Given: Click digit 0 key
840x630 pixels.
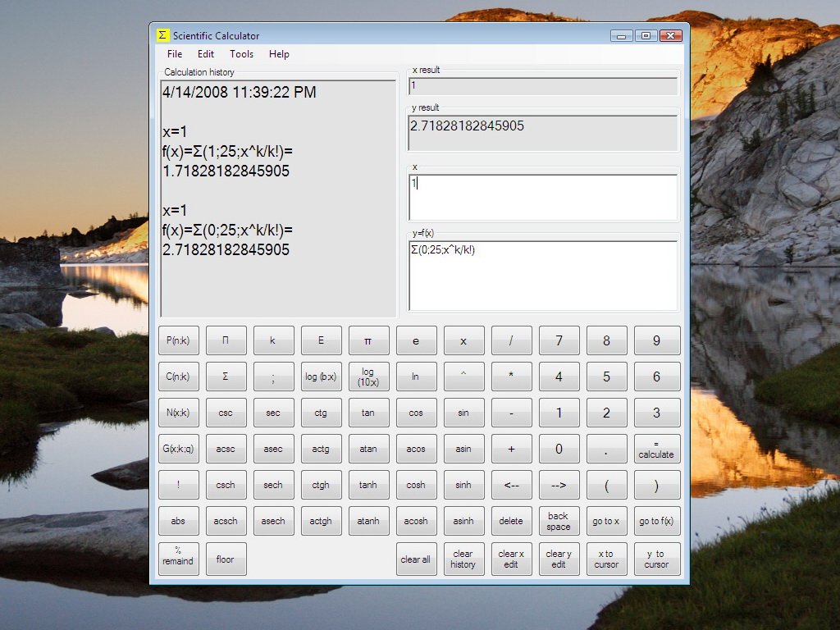Looking at the screenshot, I should (x=559, y=449).
